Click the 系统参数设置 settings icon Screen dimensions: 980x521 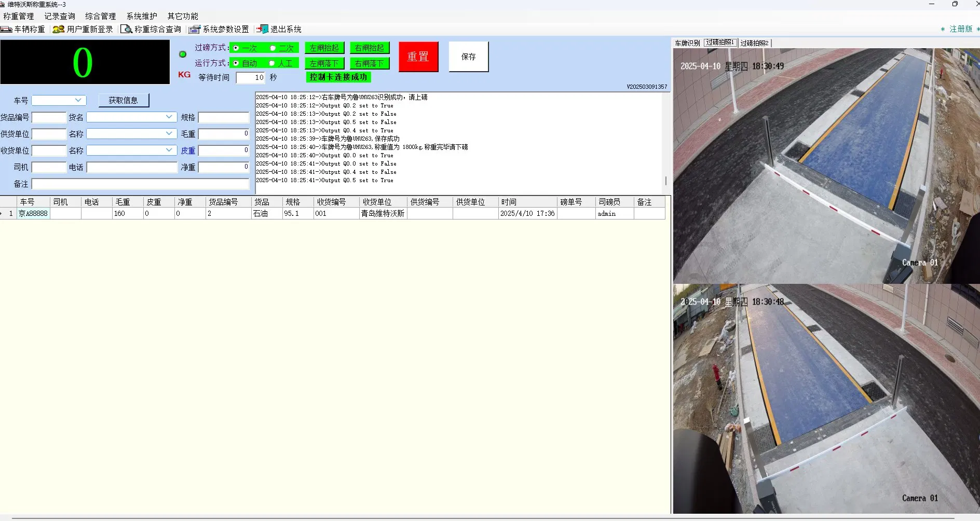pyautogui.click(x=194, y=30)
